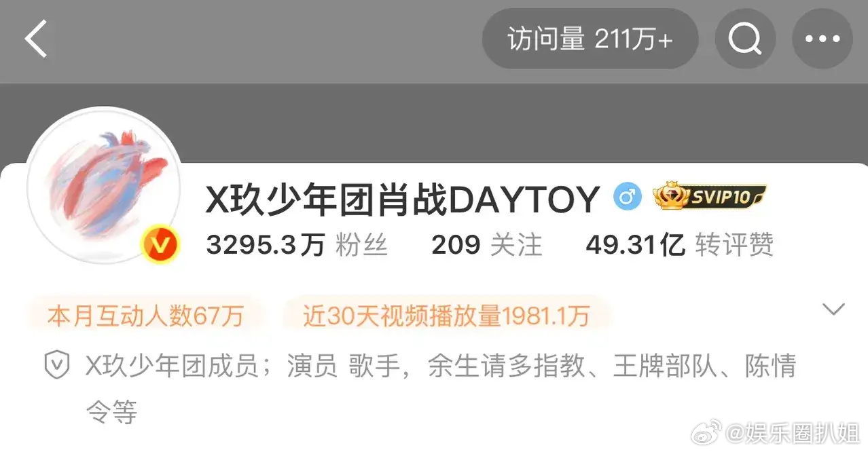Tap the username X玖少年团肖战DAYTOY
This screenshot has height=454, width=868.
403,199
